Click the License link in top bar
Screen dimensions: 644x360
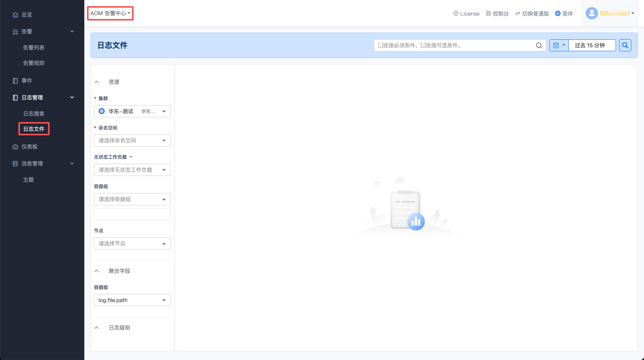coord(466,13)
